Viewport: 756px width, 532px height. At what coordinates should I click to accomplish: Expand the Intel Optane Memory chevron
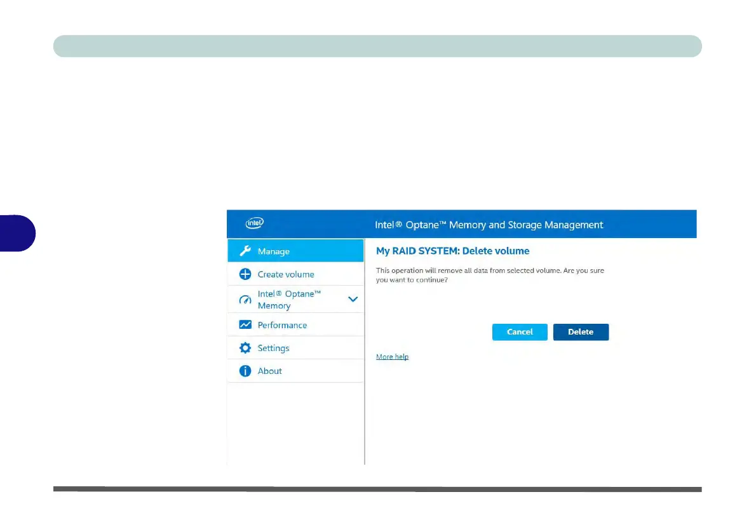[353, 299]
